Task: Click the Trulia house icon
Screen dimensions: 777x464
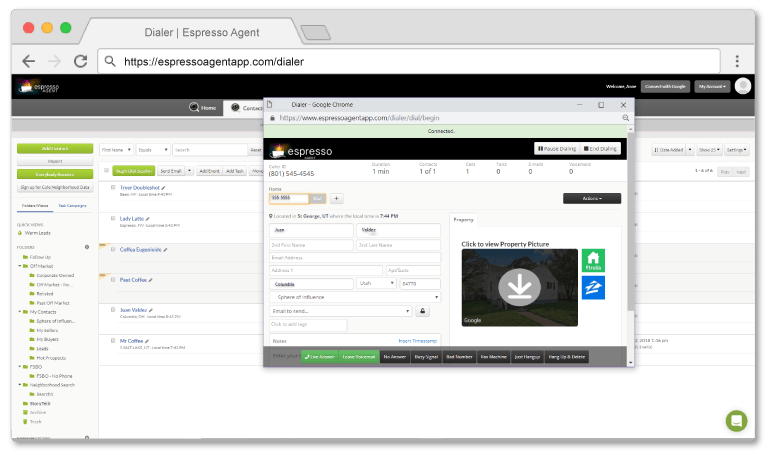Action: 593,260
